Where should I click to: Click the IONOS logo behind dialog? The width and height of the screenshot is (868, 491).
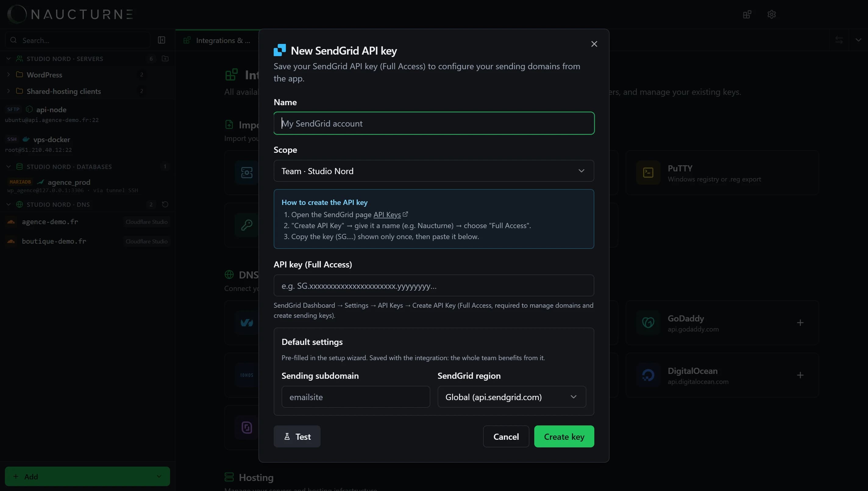(247, 375)
